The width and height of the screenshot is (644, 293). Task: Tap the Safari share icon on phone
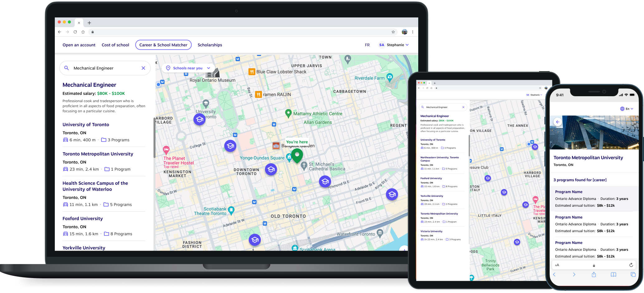(x=594, y=274)
